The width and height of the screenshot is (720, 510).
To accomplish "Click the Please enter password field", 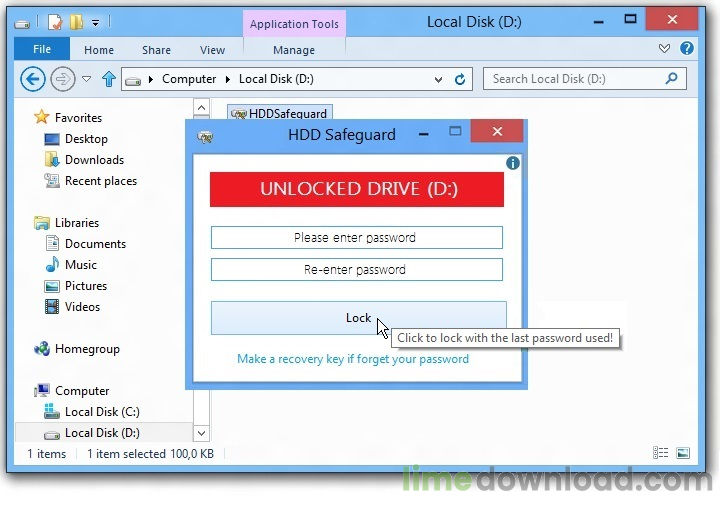I will tap(357, 237).
